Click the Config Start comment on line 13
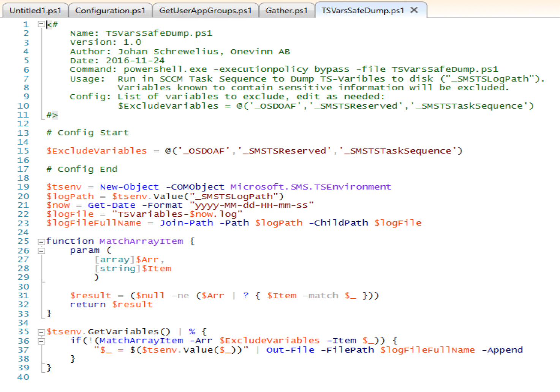The image size is (560, 392). (87, 132)
